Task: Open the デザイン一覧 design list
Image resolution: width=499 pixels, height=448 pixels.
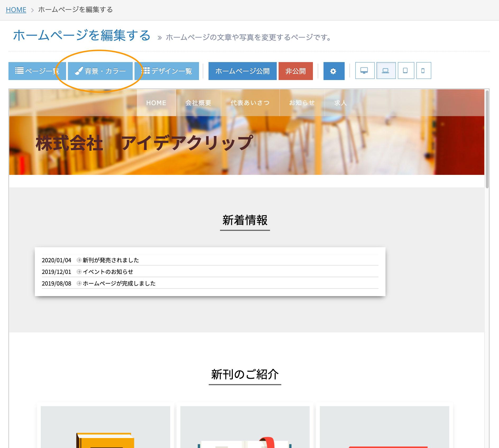Action: click(167, 71)
